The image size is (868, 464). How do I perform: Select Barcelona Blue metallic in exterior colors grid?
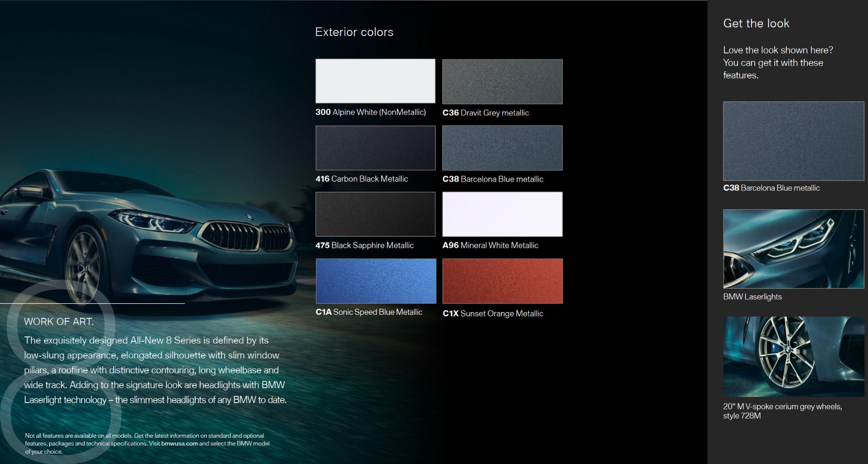tap(502, 148)
